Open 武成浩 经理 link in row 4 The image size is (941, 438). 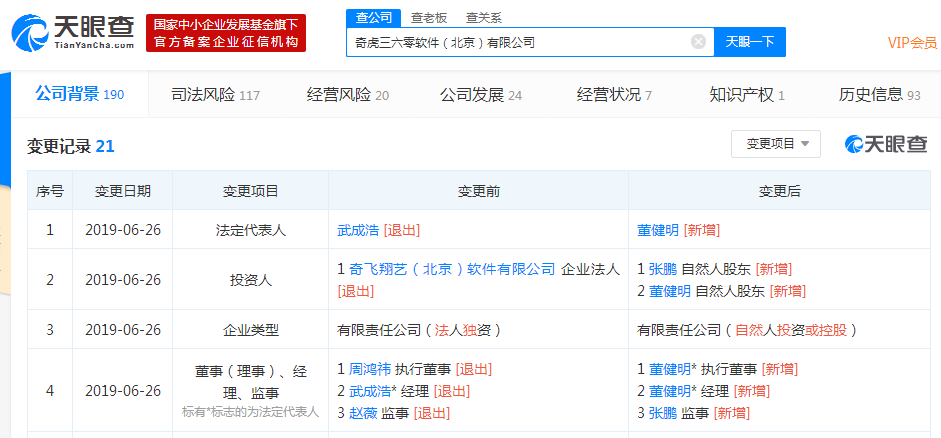coord(370,391)
